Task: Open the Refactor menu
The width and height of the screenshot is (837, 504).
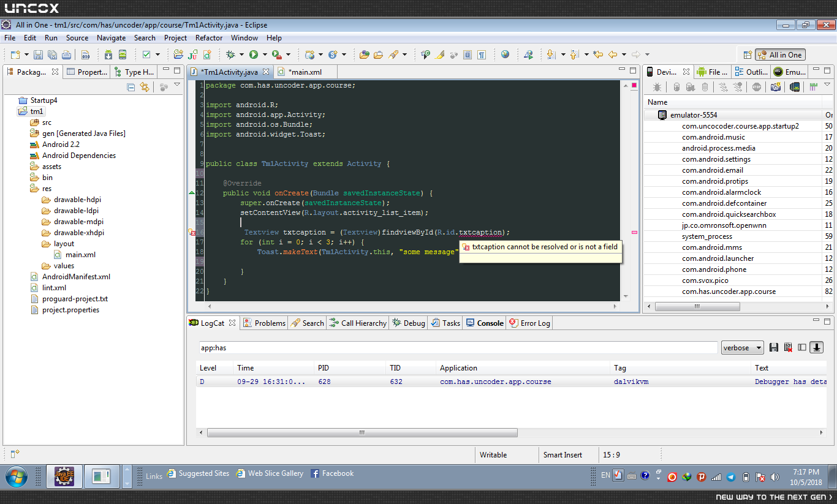Action: [209, 37]
